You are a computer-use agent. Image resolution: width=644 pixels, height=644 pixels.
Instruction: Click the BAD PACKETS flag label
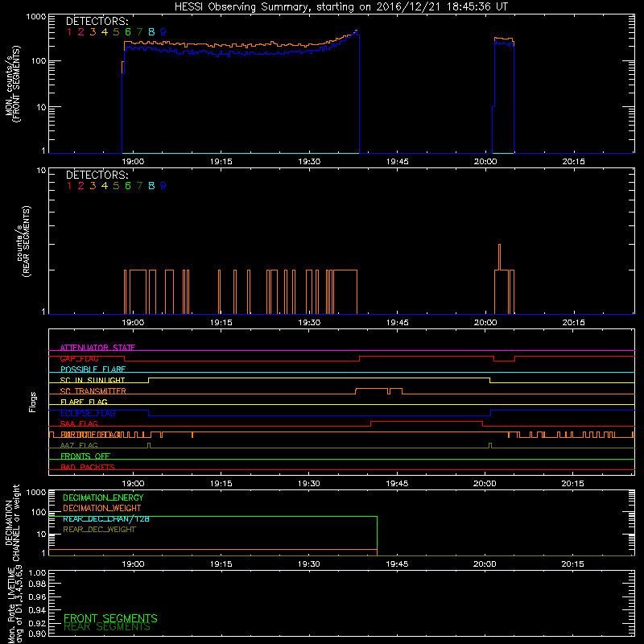coord(88,467)
